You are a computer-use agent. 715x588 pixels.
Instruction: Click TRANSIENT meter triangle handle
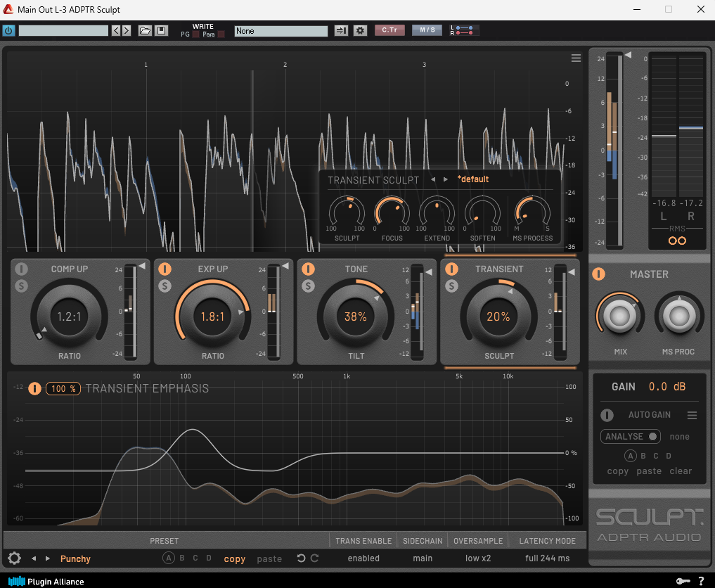click(572, 272)
